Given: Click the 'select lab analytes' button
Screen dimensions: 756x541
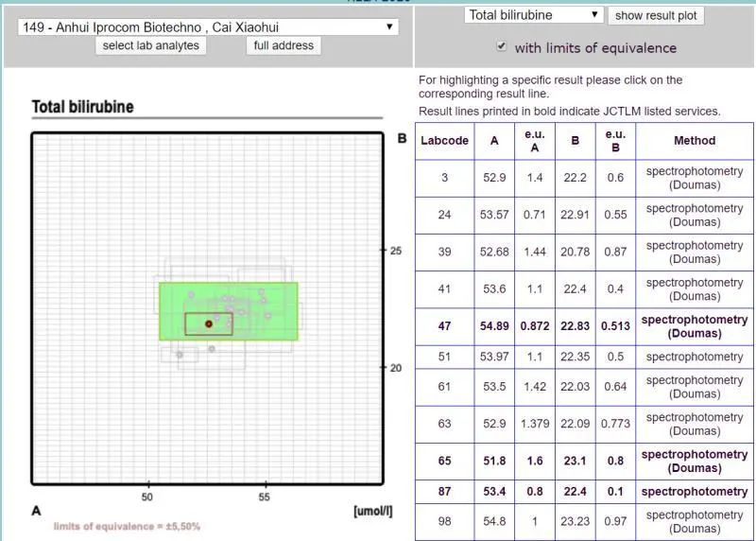Looking at the screenshot, I should pyautogui.click(x=151, y=45).
